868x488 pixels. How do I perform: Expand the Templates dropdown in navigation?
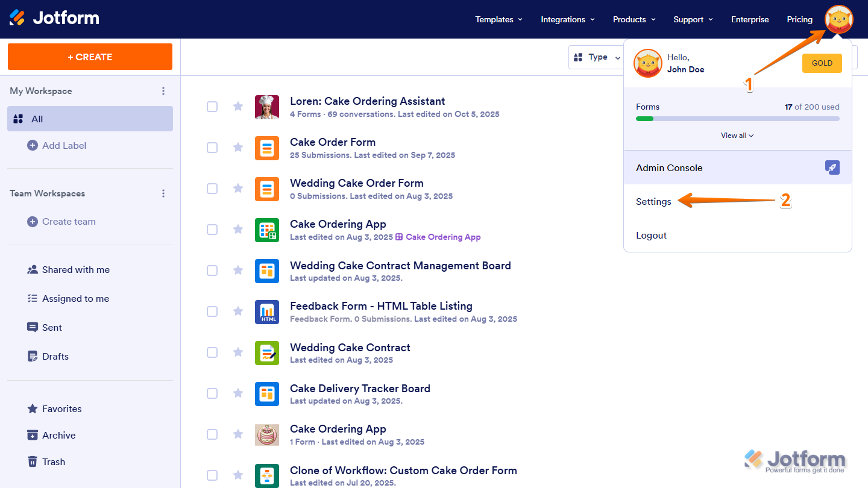pos(498,19)
